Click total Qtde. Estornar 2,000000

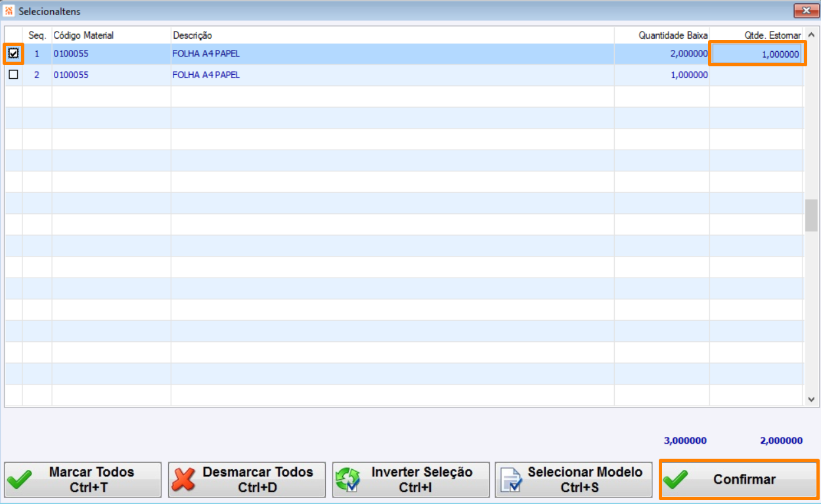[x=781, y=441]
